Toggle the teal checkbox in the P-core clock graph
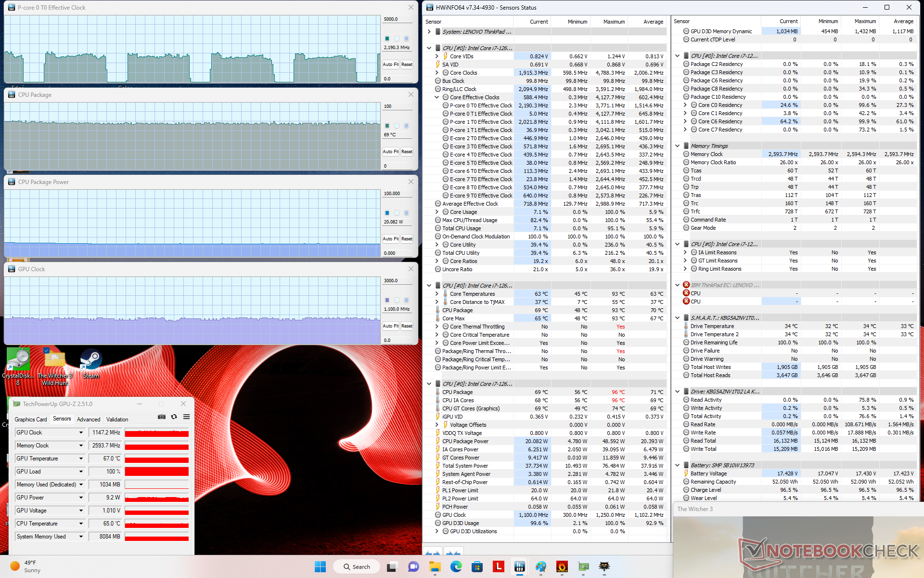 pyautogui.click(x=387, y=39)
